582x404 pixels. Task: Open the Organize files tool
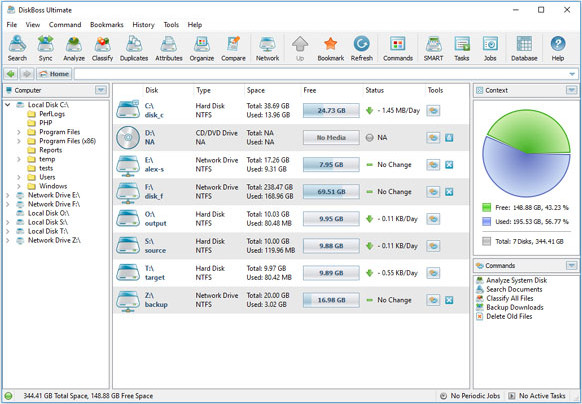202,48
